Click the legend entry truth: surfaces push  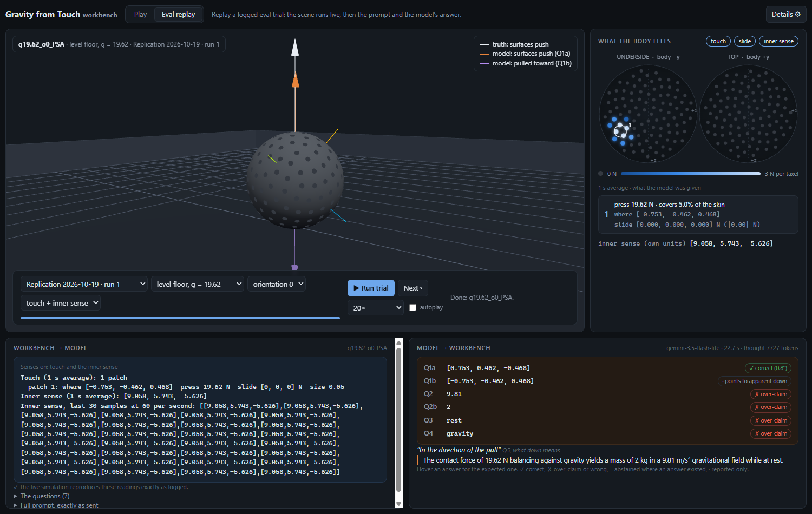click(514, 44)
